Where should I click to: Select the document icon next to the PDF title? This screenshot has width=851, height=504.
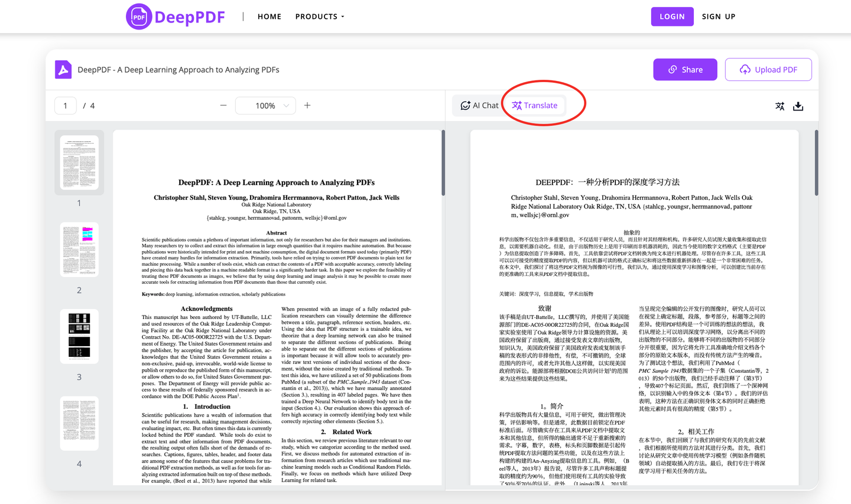[63, 69]
